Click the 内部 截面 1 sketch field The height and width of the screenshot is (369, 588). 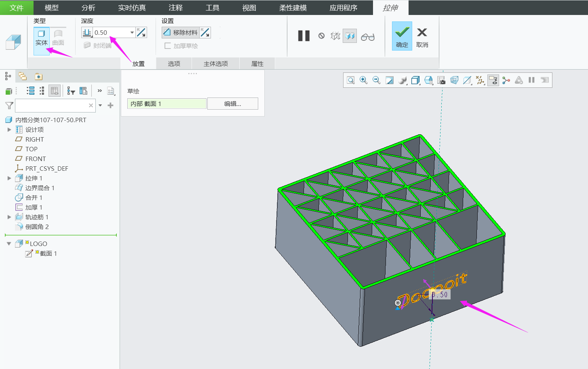[x=166, y=104]
